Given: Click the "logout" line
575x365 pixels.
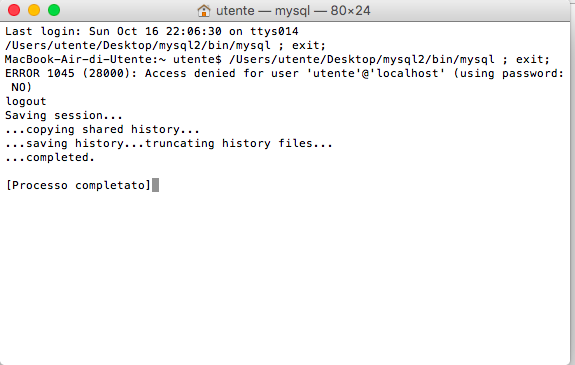Looking at the screenshot, I should [26, 101].
